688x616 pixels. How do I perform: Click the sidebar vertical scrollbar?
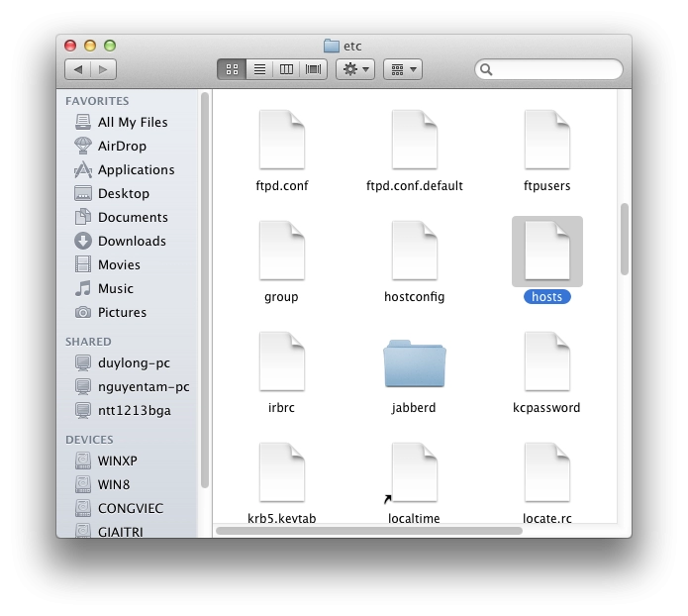(205, 290)
